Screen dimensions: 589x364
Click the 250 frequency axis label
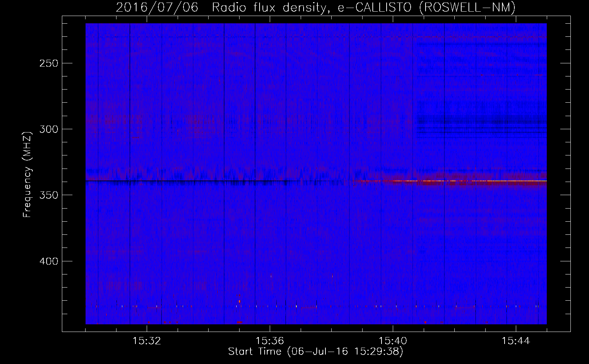click(x=48, y=63)
